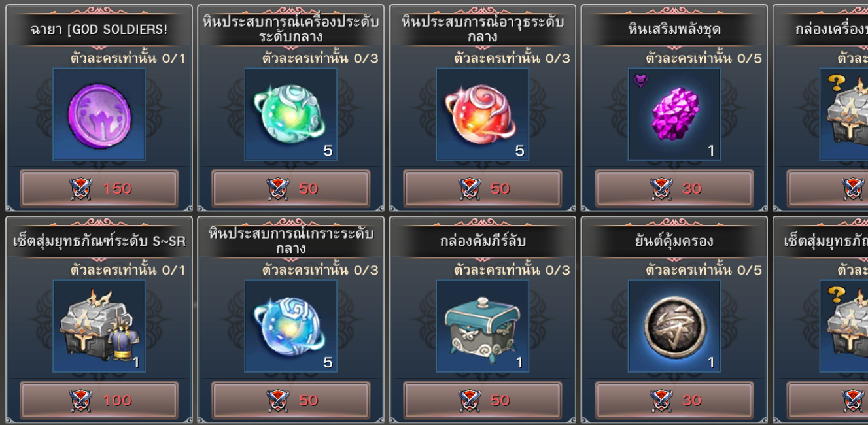
Task: Click the green accessory experience stone orb
Action: click(290, 114)
